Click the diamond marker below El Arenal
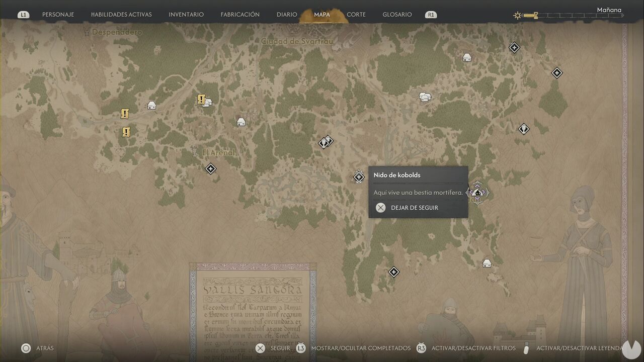644x362 pixels. pos(211,168)
